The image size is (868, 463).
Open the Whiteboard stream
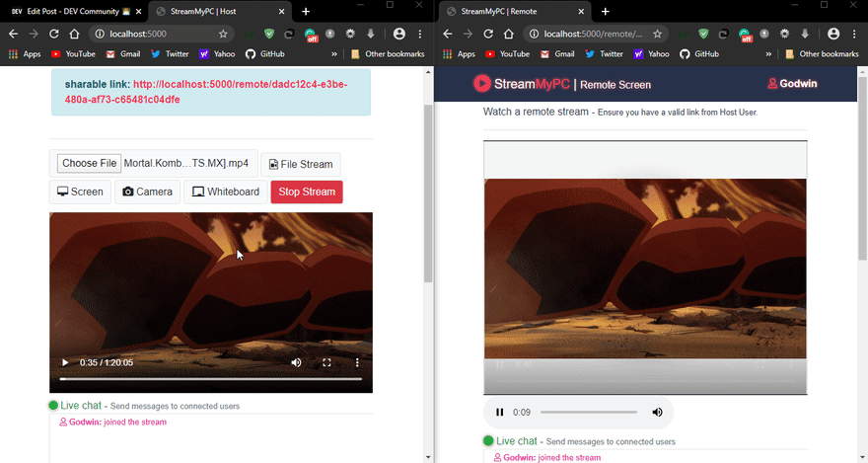225,192
